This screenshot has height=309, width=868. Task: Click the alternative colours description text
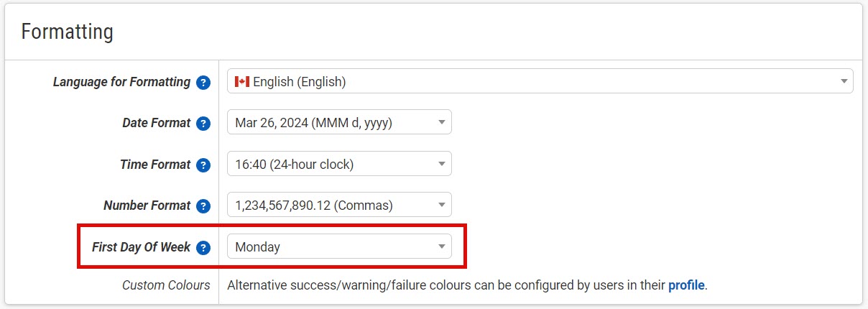[445, 285]
